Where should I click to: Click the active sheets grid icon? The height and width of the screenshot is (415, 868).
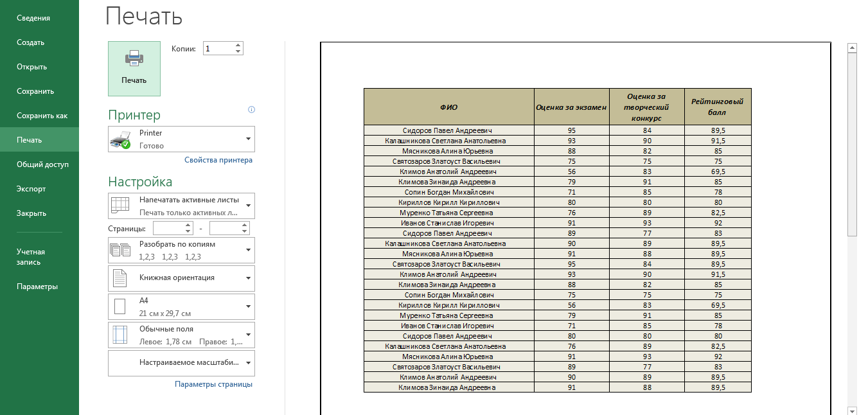(120, 206)
